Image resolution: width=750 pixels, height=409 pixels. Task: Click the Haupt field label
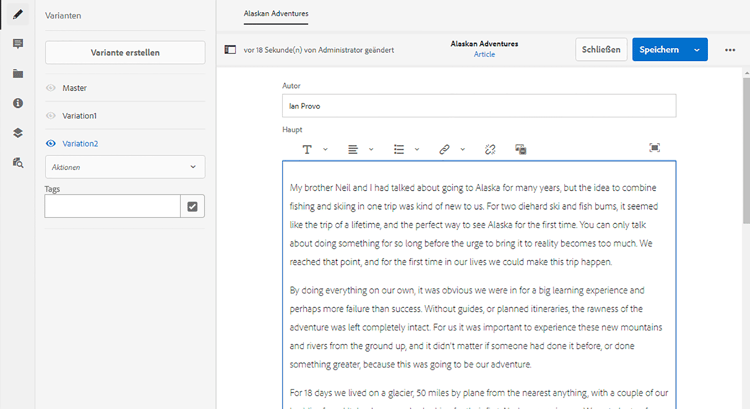(x=292, y=130)
